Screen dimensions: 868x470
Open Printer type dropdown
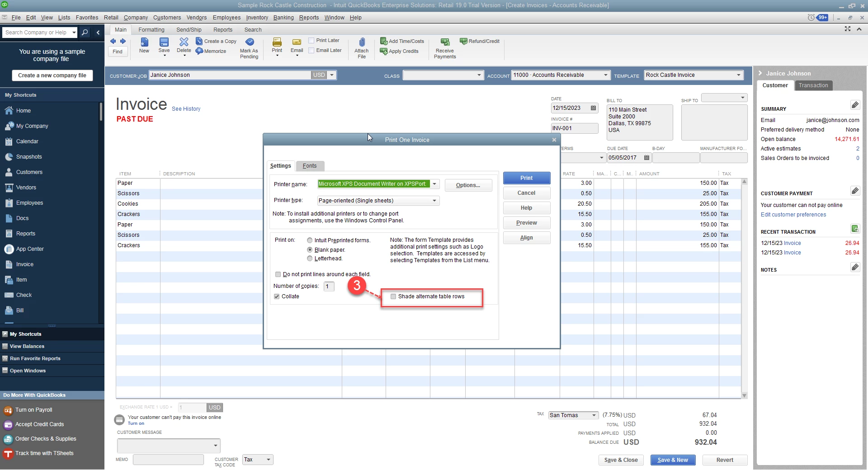click(x=434, y=201)
